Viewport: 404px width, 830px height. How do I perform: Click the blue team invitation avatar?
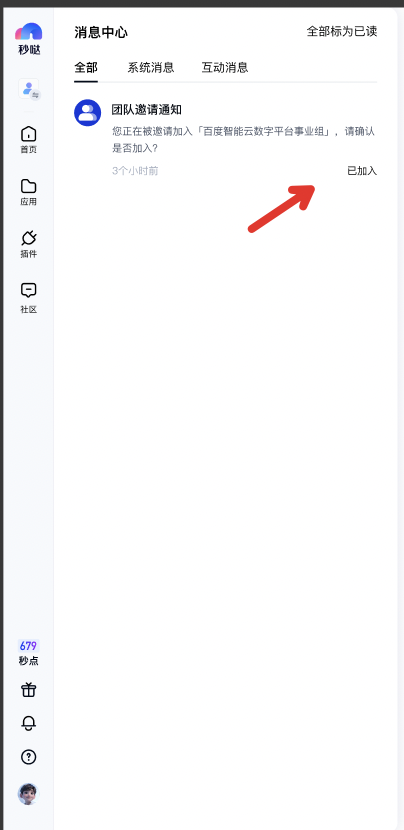coord(87,113)
